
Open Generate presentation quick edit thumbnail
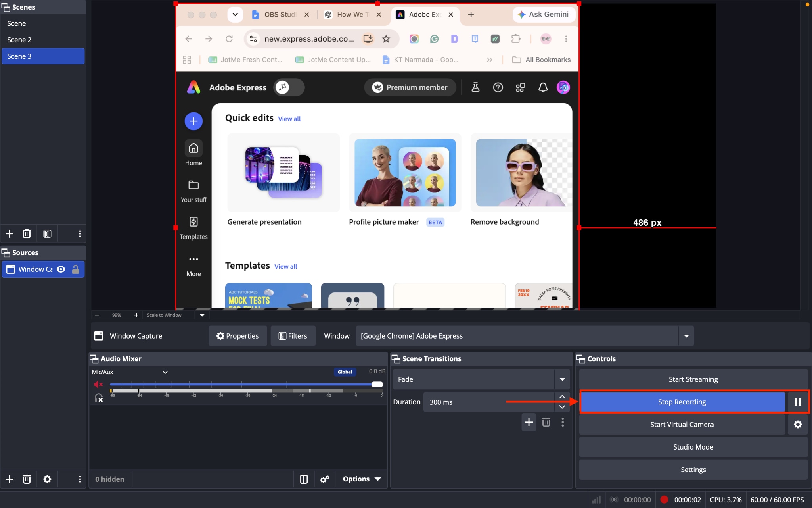point(283,172)
